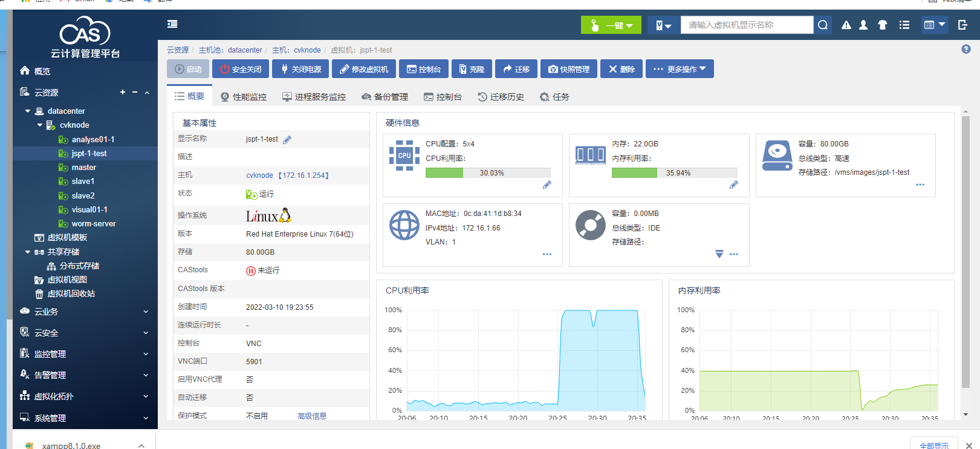This screenshot has width=980, height=449.
Task: Click the 迁移 button
Action: pyautogui.click(x=516, y=69)
